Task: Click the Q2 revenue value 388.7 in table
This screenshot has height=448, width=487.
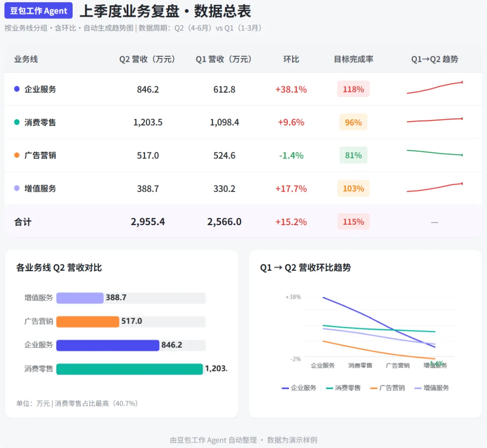Action: coord(148,189)
